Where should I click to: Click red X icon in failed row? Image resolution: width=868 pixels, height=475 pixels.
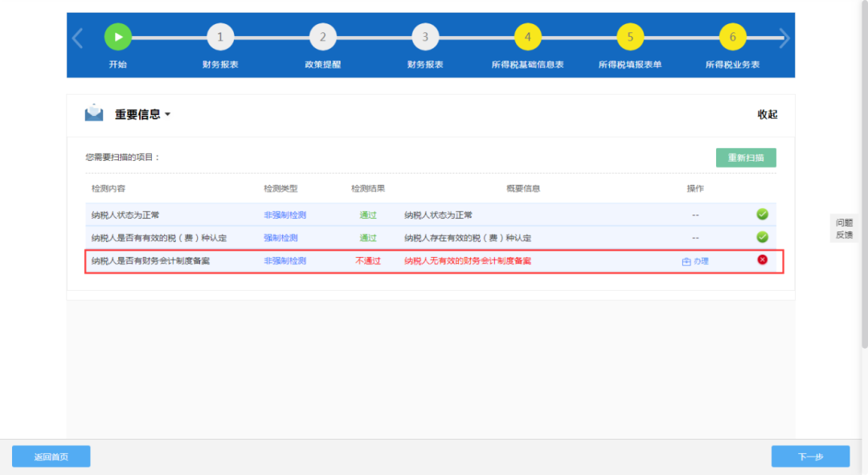762,260
